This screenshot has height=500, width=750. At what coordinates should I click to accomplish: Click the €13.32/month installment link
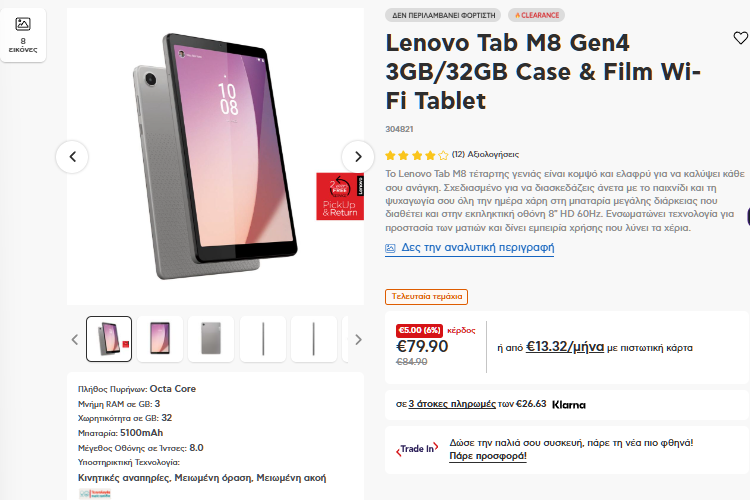coord(565,347)
